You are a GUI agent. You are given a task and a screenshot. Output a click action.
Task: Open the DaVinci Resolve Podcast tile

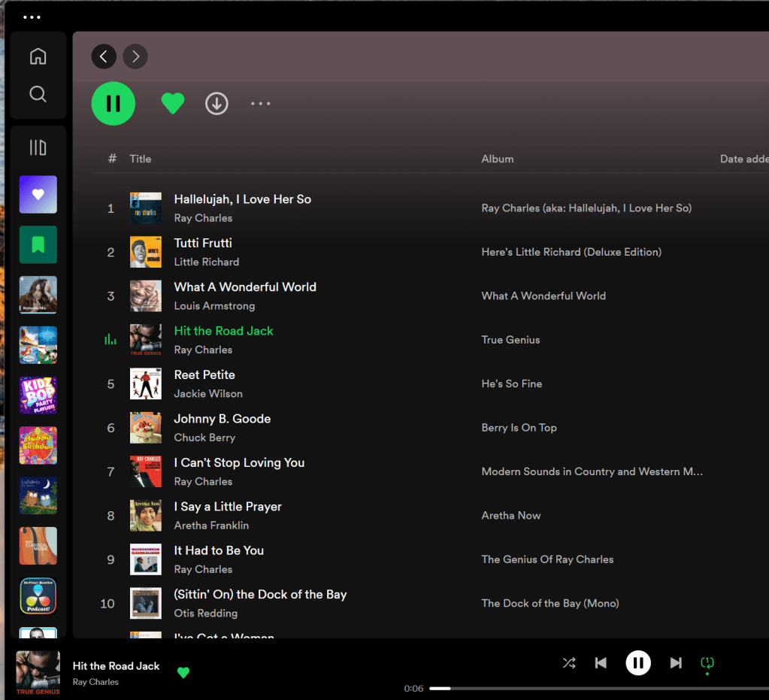(x=38, y=595)
